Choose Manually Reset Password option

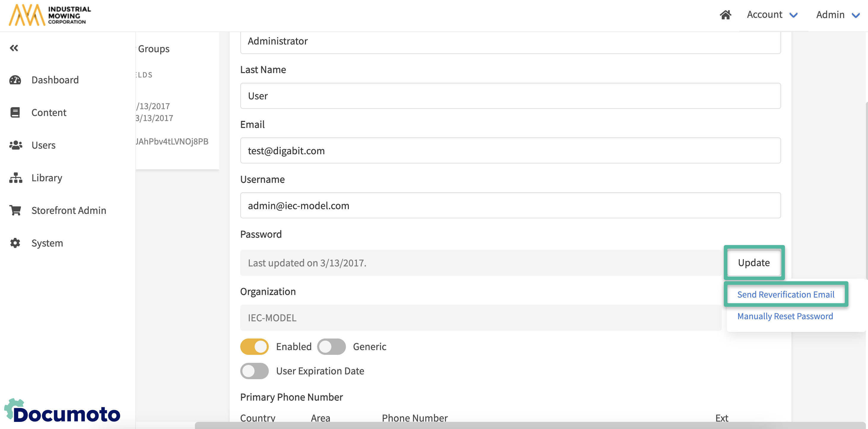[x=785, y=316]
